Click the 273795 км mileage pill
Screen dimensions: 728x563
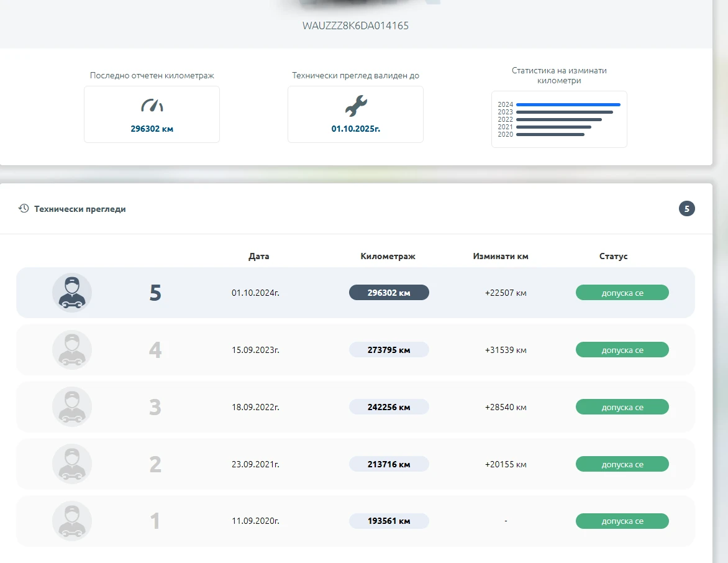click(x=389, y=350)
